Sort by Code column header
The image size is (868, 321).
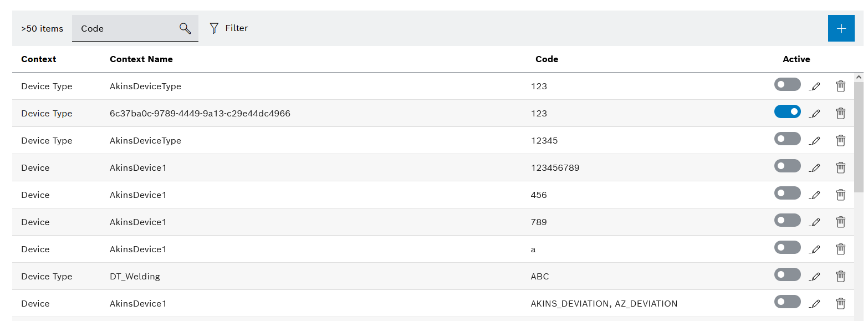[547, 59]
